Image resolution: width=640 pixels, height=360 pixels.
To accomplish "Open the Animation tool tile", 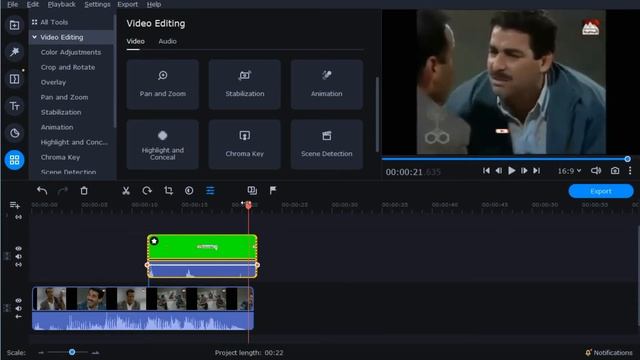I will (327, 84).
